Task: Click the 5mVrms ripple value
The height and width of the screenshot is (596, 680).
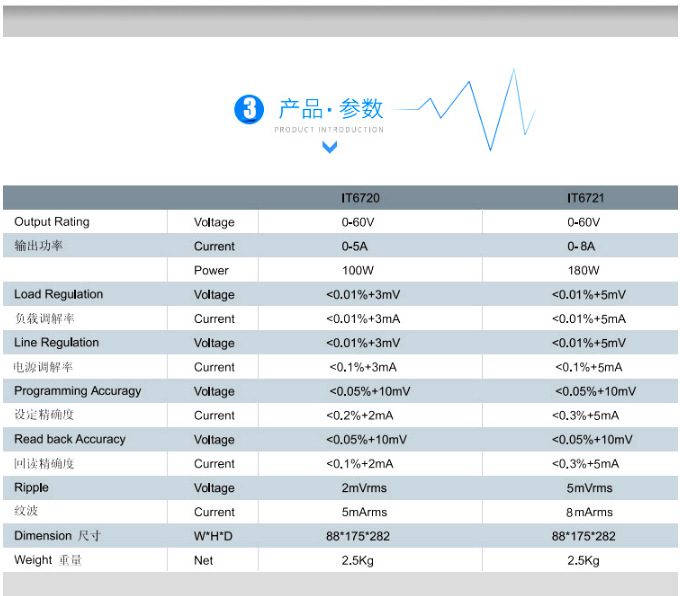Action: coord(590,488)
